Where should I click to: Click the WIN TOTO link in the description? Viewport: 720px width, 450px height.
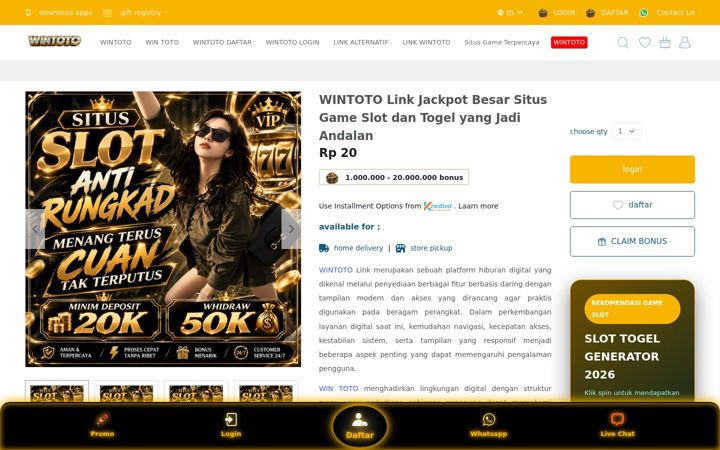pos(338,388)
